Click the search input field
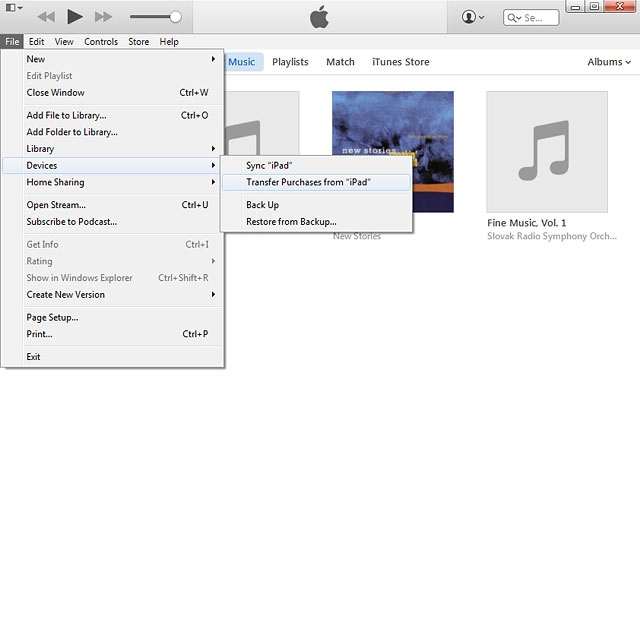The width and height of the screenshot is (640, 638). pos(531,18)
